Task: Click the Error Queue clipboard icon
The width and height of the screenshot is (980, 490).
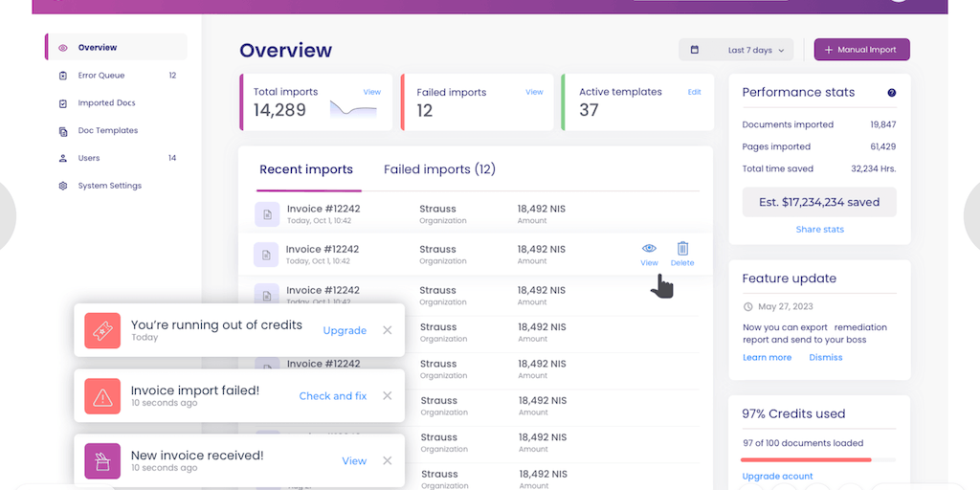Action: [x=62, y=76]
